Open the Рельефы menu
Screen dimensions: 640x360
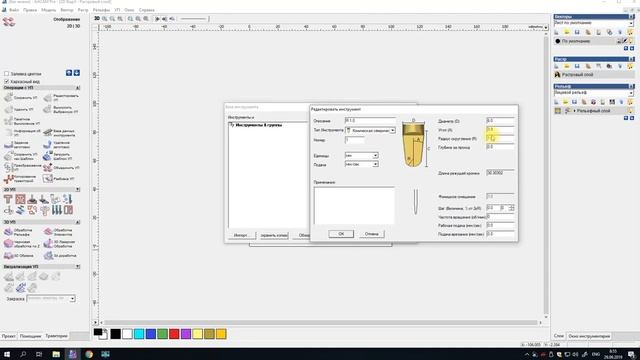click(x=101, y=10)
